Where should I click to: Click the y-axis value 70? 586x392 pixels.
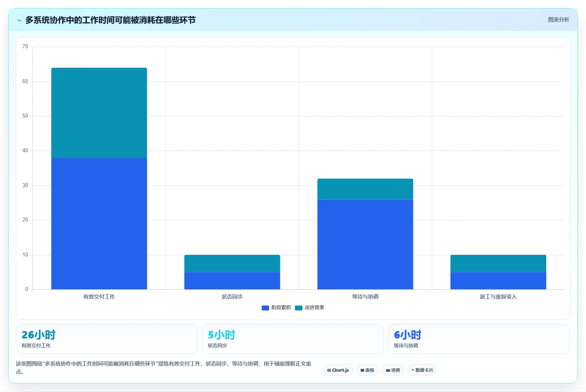tap(25, 47)
